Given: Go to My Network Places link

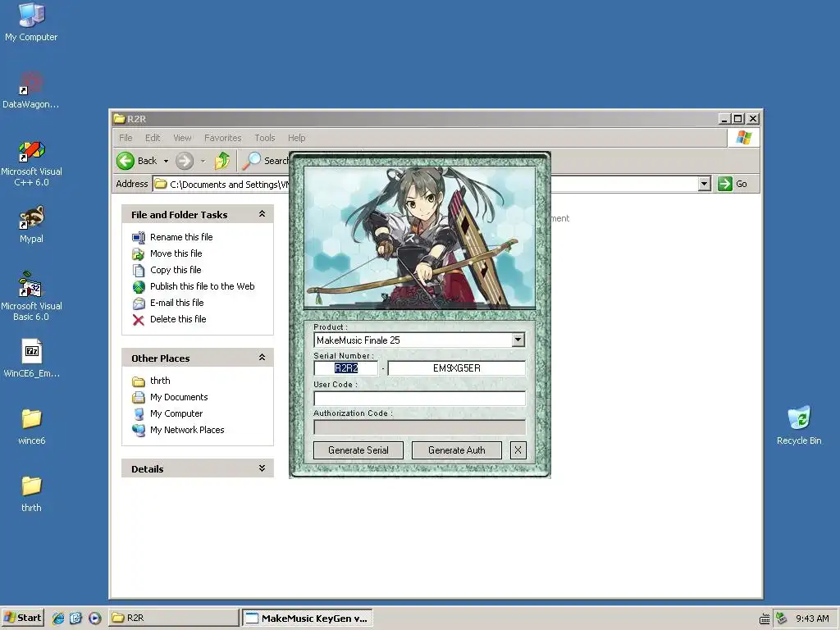Looking at the screenshot, I should click(187, 430).
